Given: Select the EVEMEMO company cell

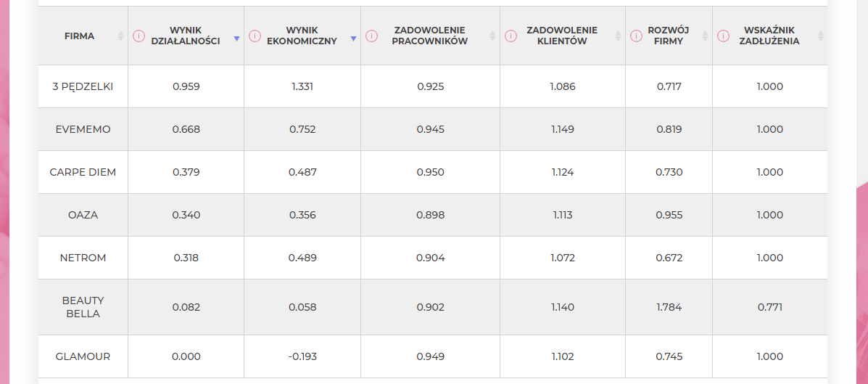Looking at the screenshot, I should coord(83,129).
